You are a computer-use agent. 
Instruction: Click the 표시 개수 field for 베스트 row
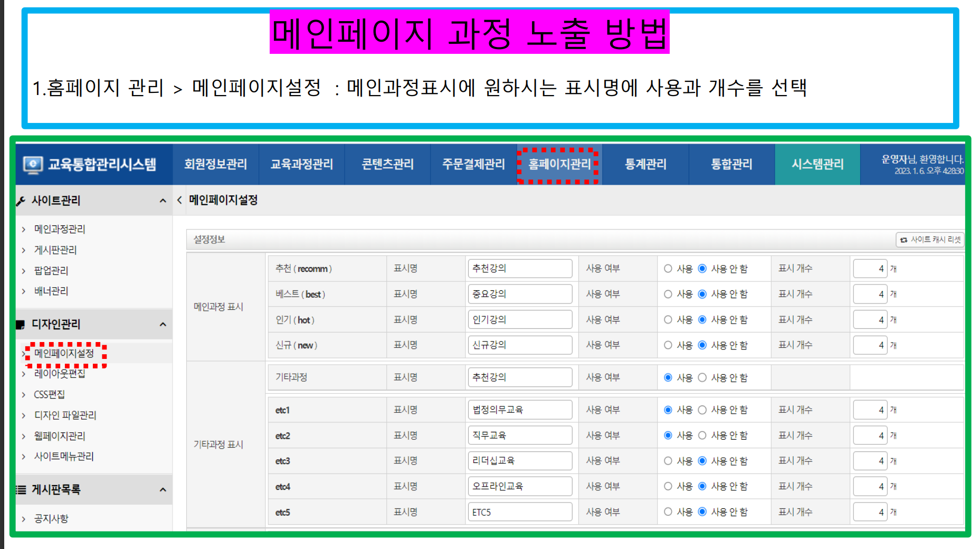point(869,294)
